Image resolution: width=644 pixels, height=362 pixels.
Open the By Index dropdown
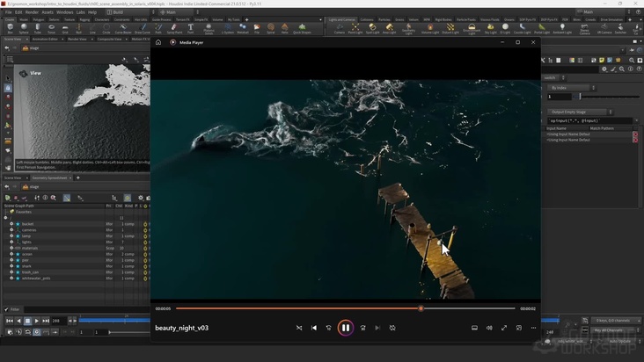(572, 88)
